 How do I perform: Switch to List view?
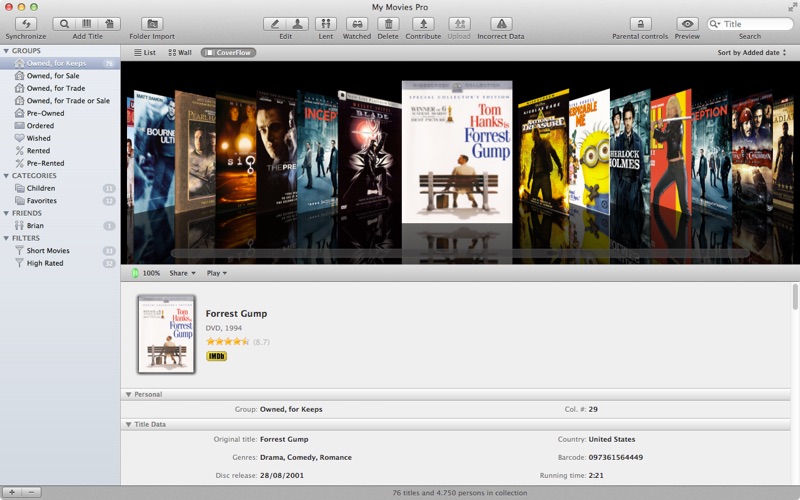[x=144, y=52]
